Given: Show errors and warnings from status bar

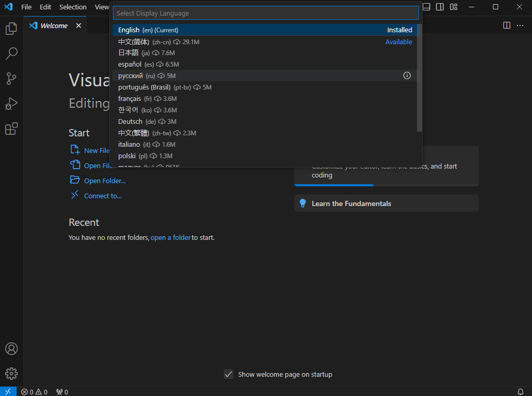Looking at the screenshot, I should (34, 392).
